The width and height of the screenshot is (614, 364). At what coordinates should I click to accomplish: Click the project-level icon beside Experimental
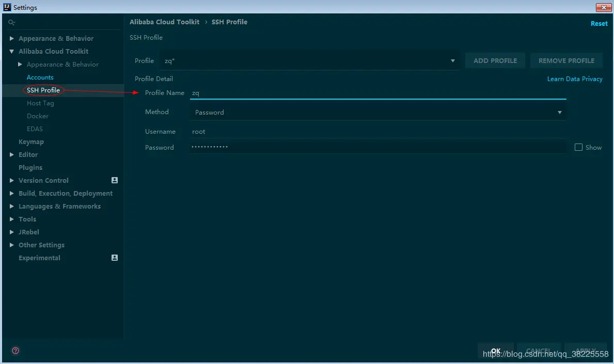(x=114, y=258)
